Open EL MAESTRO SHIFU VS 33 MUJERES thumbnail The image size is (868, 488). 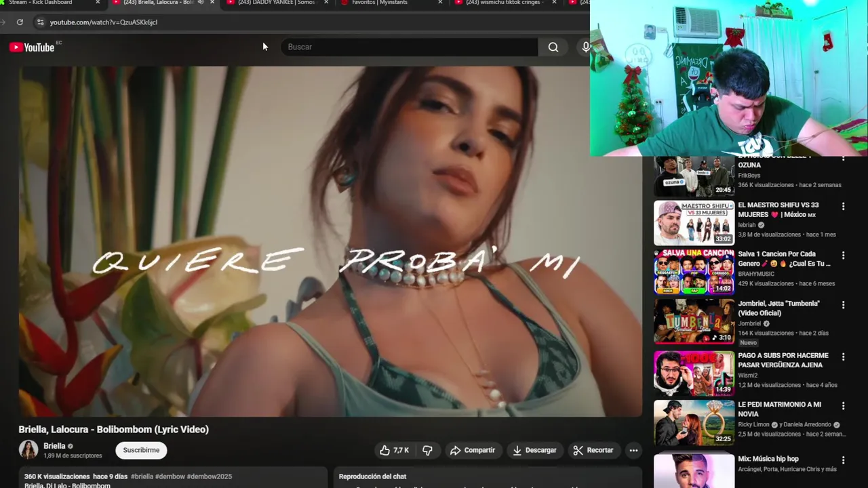pos(694,223)
